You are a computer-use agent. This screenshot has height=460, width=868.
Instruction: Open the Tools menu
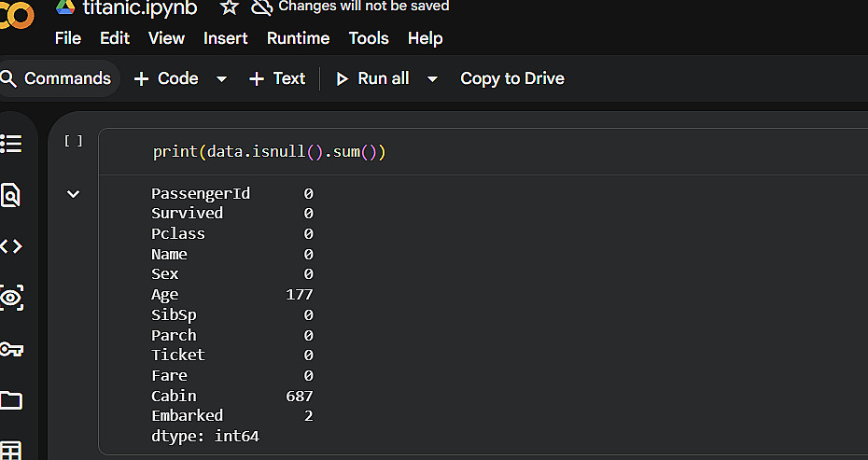pyautogui.click(x=369, y=38)
